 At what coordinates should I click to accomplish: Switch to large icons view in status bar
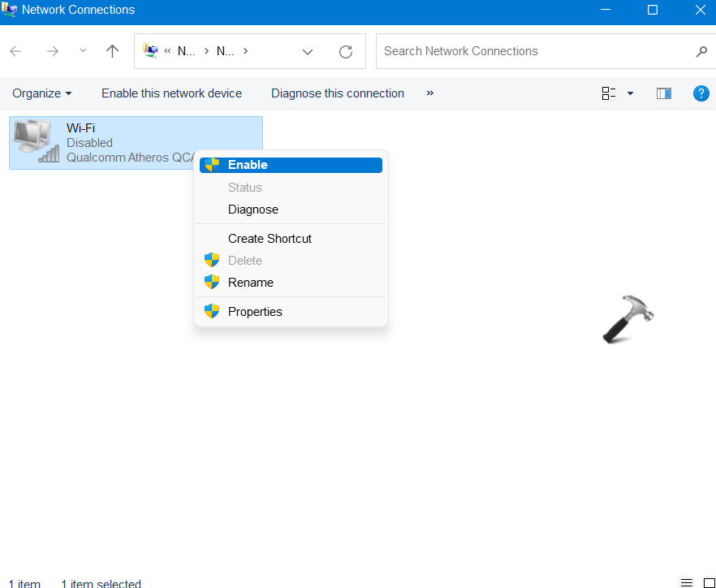(708, 582)
